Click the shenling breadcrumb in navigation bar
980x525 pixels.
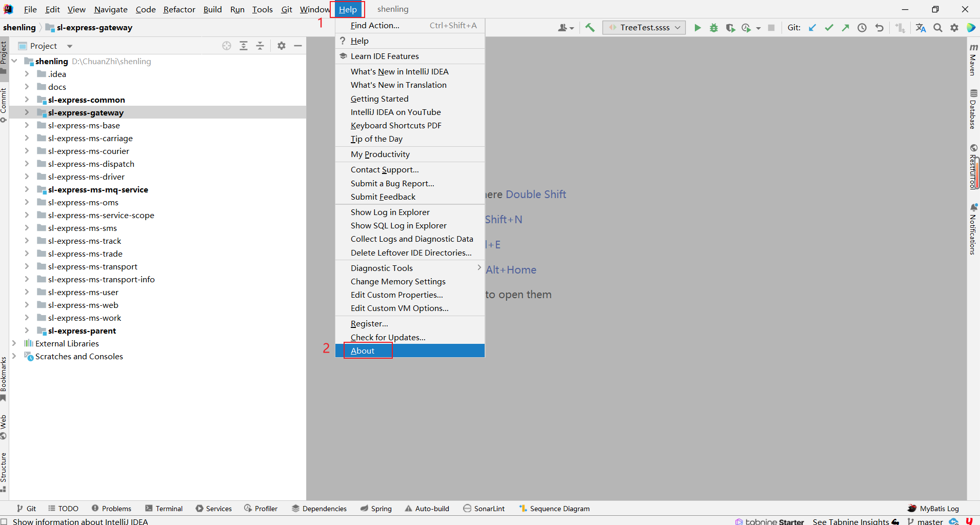point(19,28)
